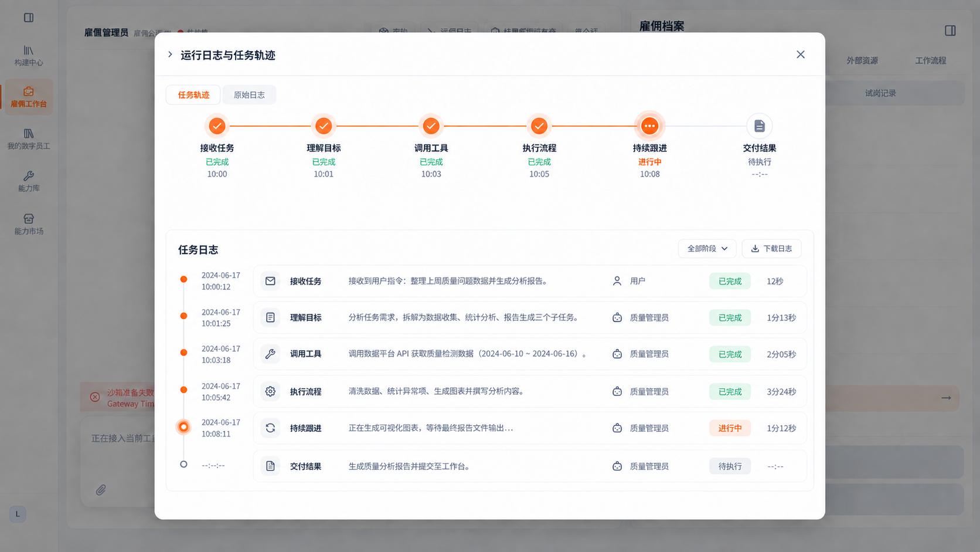Open the 全部阶段 stage filter dropdown
980x552 pixels.
point(707,249)
